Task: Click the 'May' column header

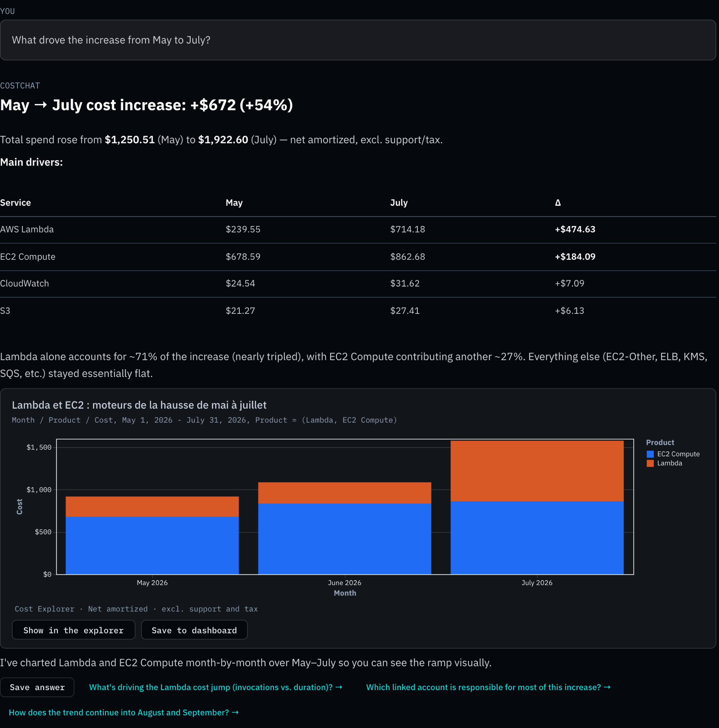Action: click(234, 203)
